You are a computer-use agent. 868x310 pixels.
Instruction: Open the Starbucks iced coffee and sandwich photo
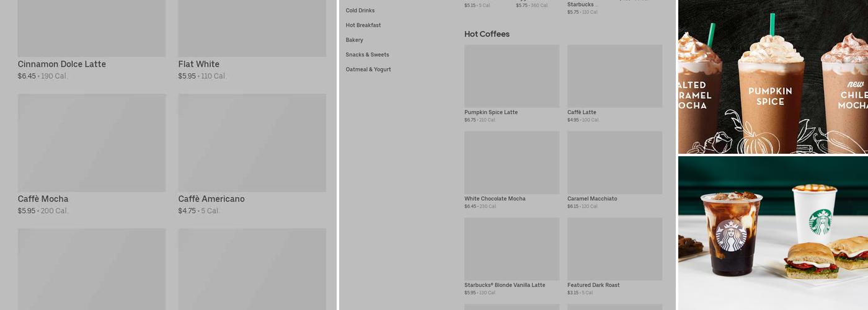click(x=773, y=233)
